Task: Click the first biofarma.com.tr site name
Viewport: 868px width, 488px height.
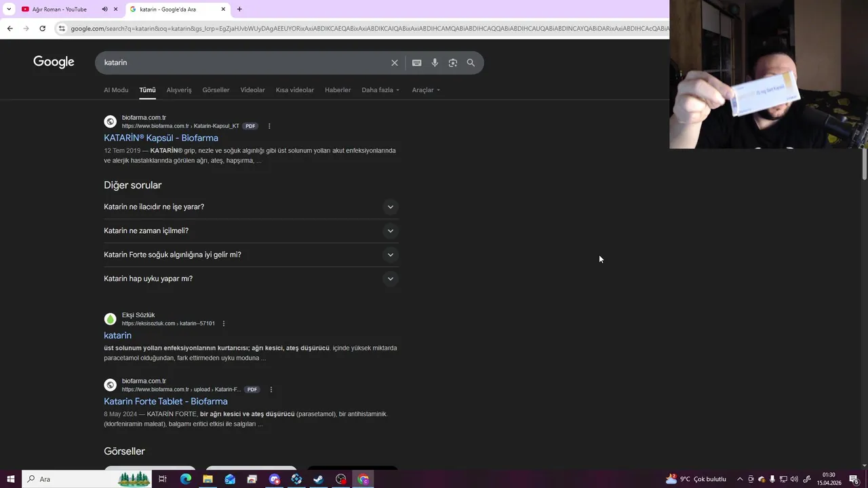Action: pos(144,118)
